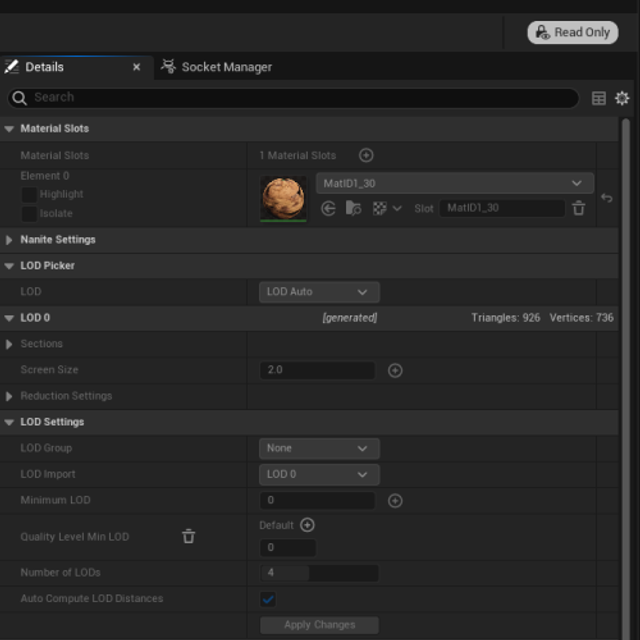Expand Reduction Settings
Image resolution: width=640 pixels, height=640 pixels.
[x=9, y=396]
